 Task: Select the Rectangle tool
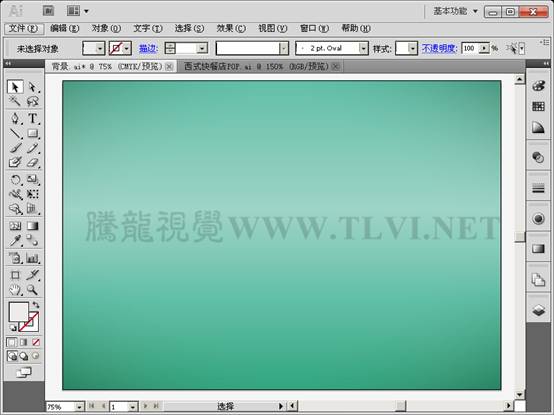point(33,134)
